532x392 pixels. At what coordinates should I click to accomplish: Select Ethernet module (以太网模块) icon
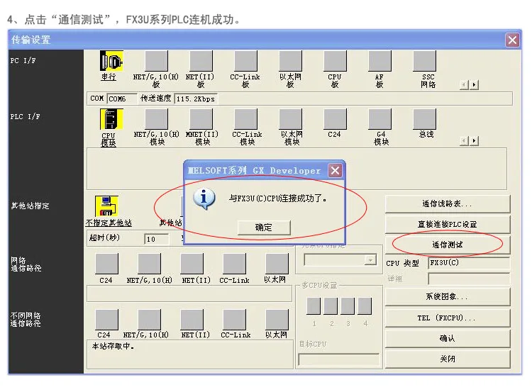click(290, 119)
